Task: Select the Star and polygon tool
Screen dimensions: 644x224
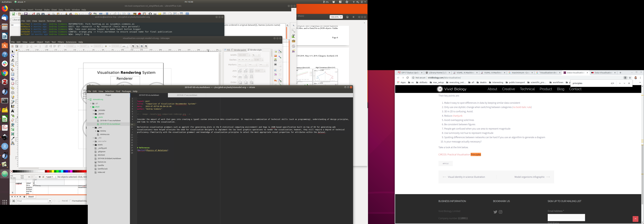Action: 13,88
